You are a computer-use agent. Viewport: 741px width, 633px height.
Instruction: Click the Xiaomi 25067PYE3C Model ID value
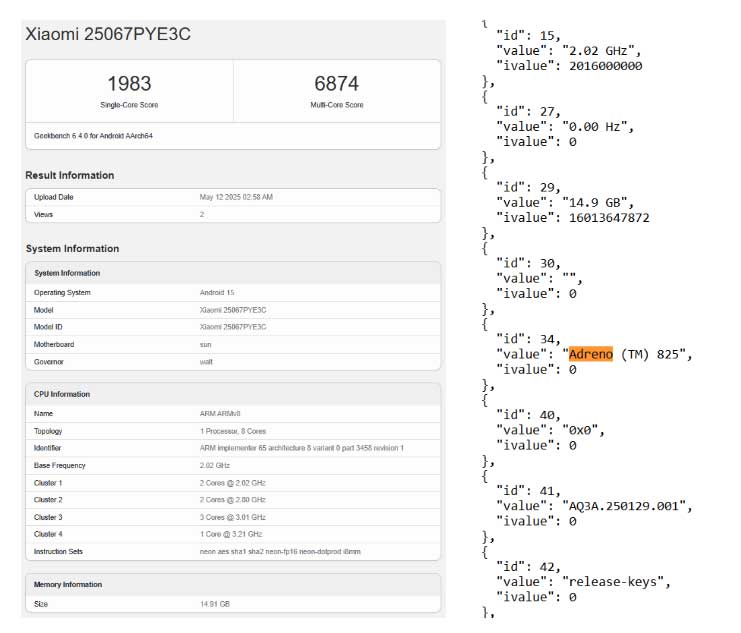[233, 327]
